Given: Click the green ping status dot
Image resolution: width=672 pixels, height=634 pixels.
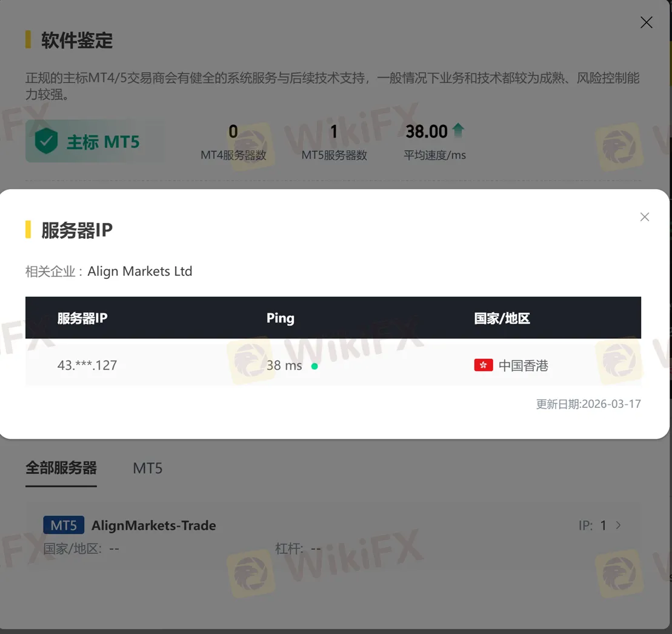Looking at the screenshot, I should coord(314,366).
